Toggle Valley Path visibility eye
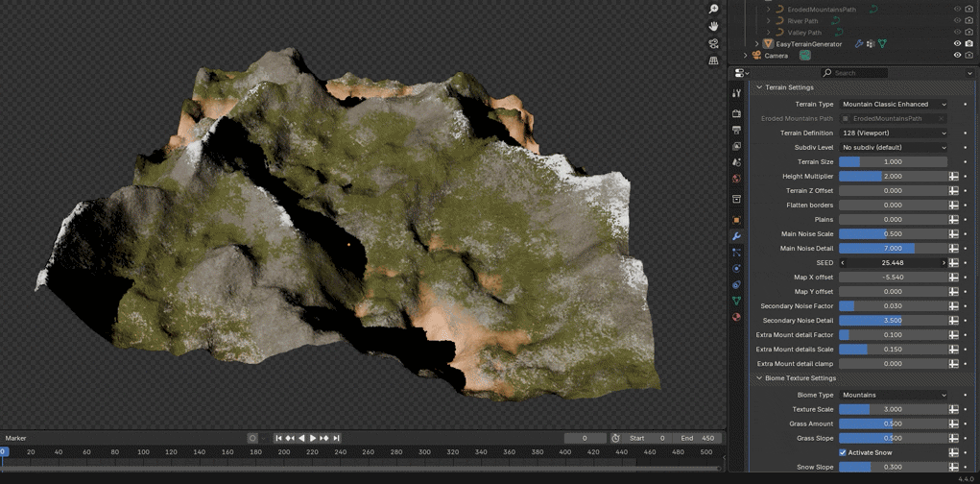 tap(957, 33)
